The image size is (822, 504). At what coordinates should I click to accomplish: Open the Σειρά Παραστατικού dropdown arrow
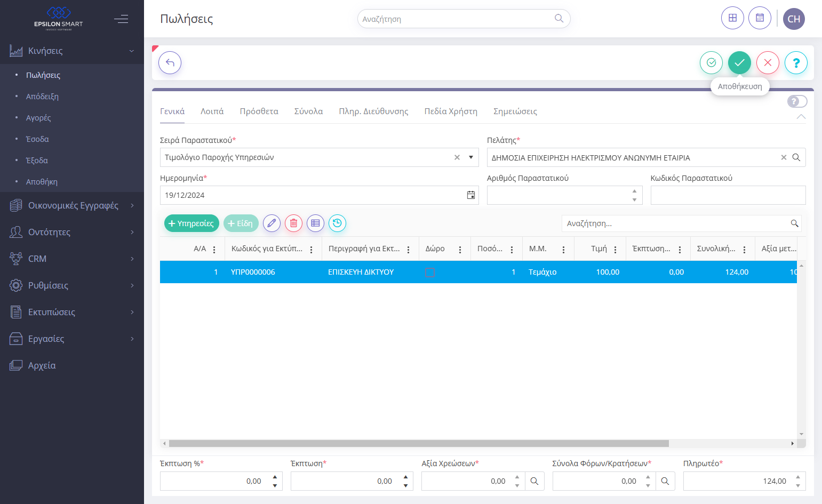coord(471,157)
